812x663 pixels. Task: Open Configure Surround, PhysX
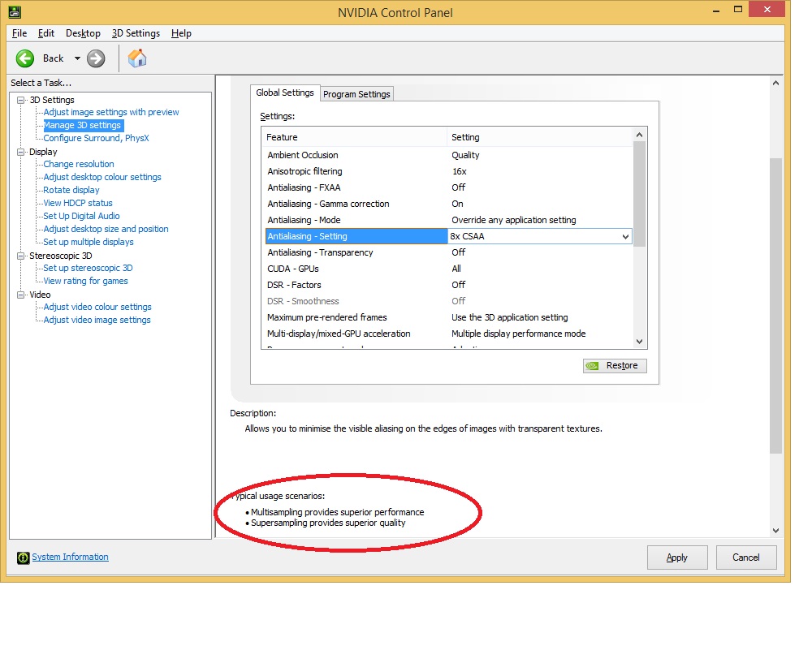pos(97,138)
